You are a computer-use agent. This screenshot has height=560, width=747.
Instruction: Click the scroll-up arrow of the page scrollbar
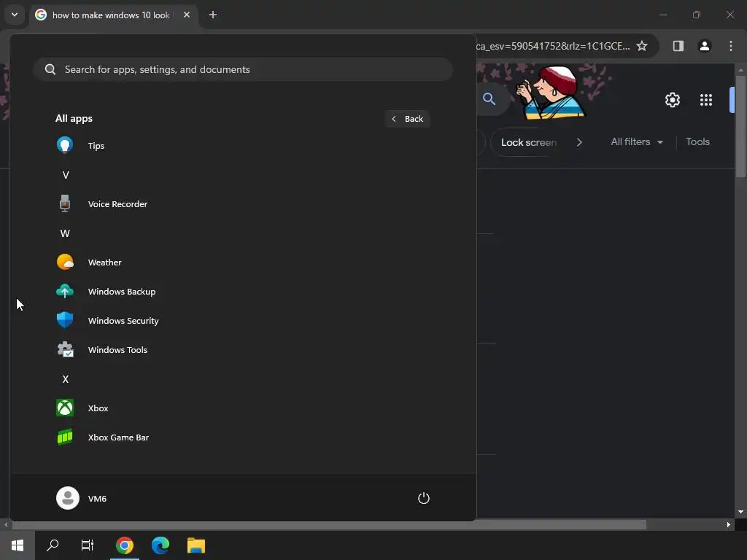[741, 69]
